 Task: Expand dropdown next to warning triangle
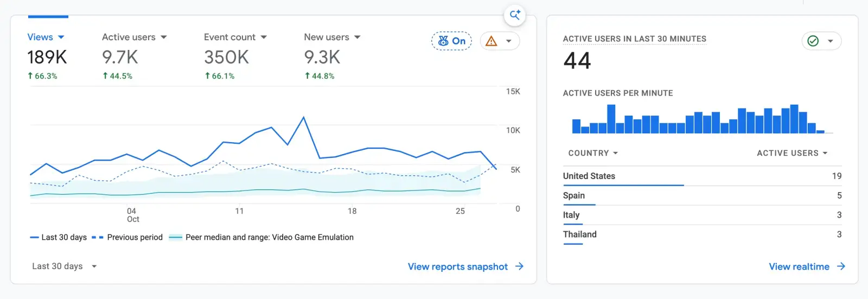tap(509, 41)
